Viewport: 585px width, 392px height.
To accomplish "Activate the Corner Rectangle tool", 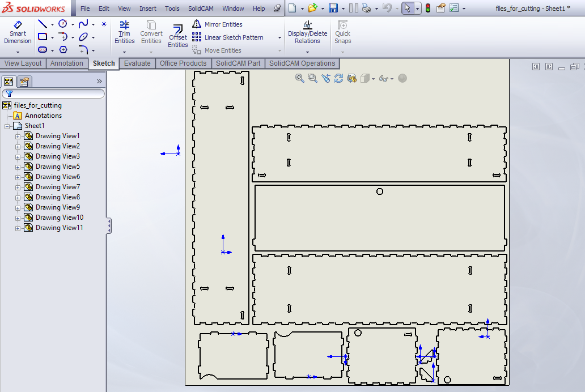I will click(x=43, y=37).
